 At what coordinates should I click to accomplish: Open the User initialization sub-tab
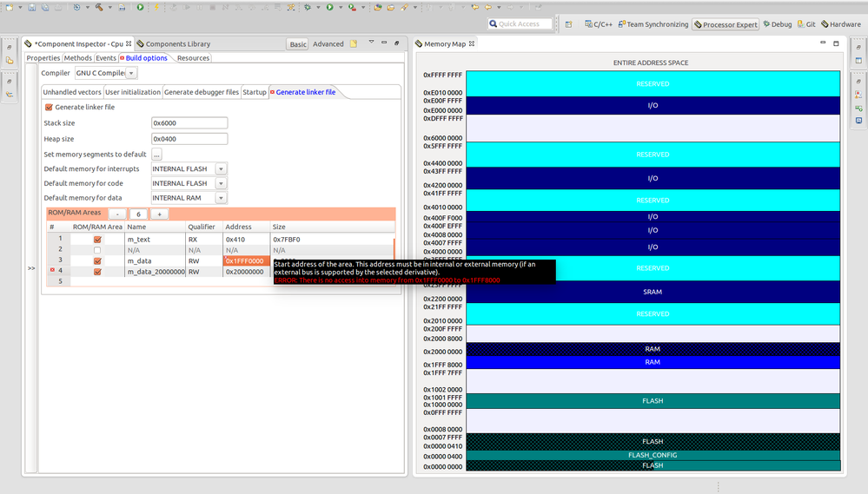coord(133,92)
